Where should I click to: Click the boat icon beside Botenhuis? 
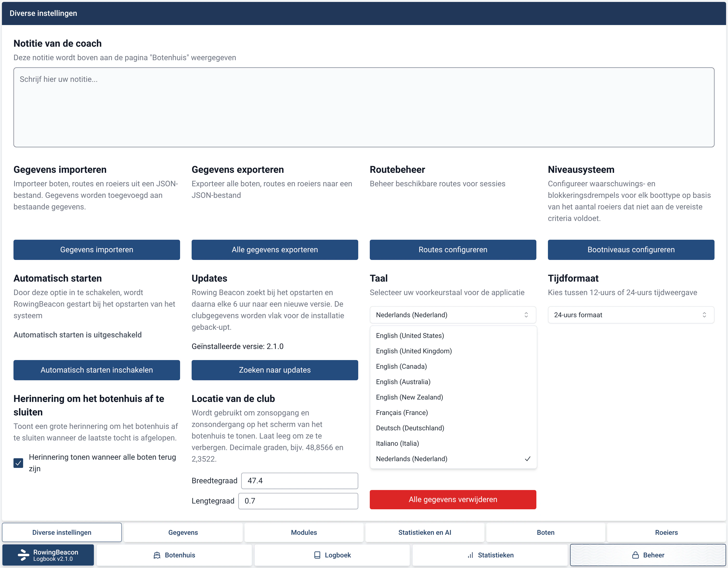pyautogui.click(x=157, y=555)
